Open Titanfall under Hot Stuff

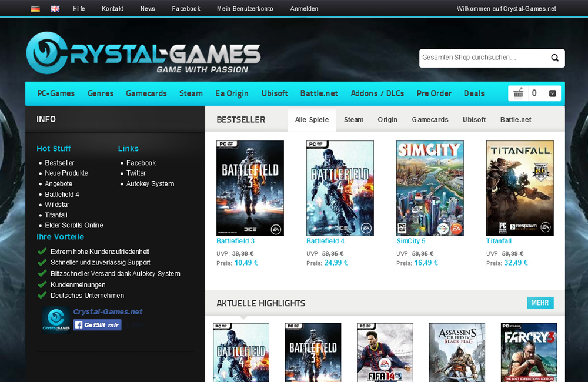pos(56,215)
